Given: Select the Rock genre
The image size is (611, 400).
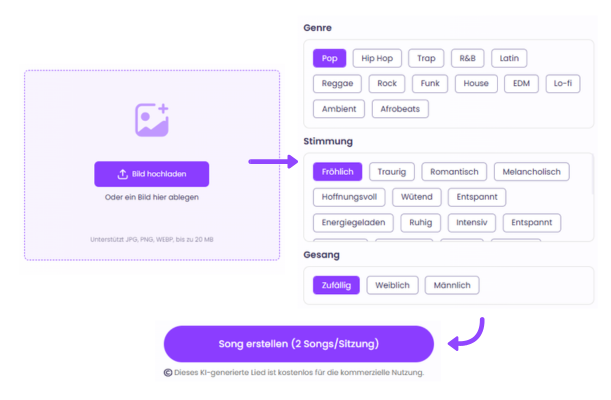Looking at the screenshot, I should coord(386,84).
